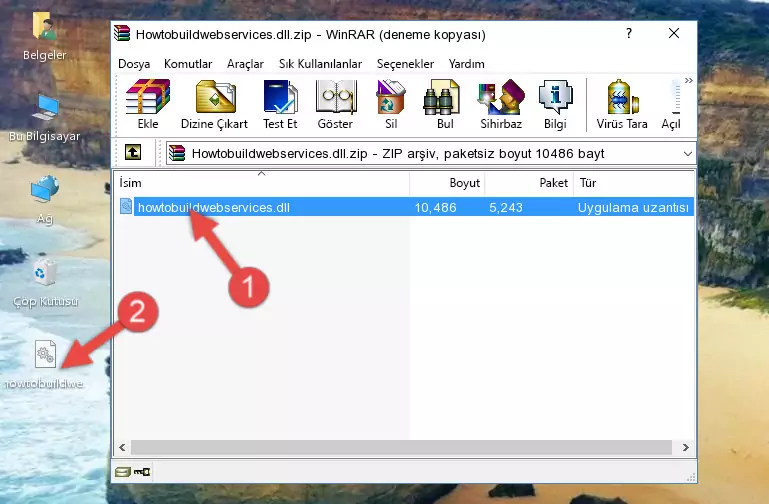Click the drive icon in status bar
The image size is (769, 504).
pyautogui.click(x=123, y=472)
